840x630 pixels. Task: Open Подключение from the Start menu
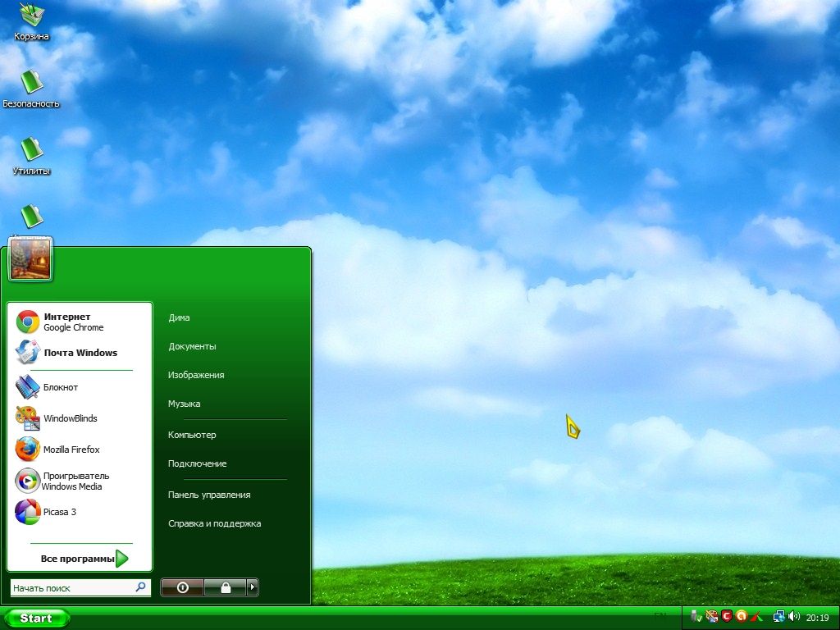197,464
